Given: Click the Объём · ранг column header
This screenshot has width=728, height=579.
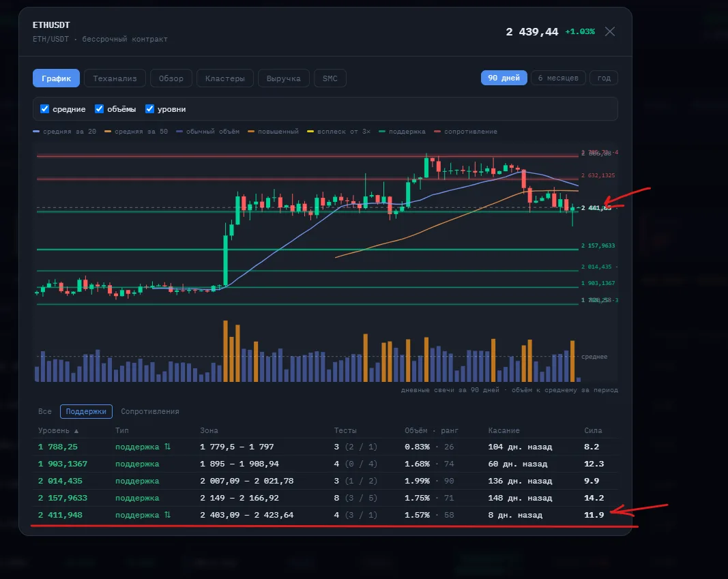Looking at the screenshot, I should pyautogui.click(x=431, y=430).
